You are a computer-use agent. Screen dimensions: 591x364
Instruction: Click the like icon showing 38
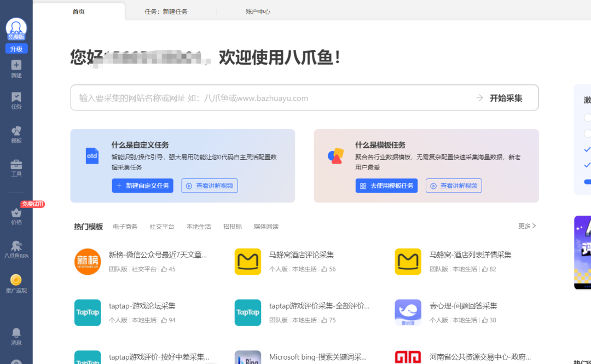[x=485, y=320]
